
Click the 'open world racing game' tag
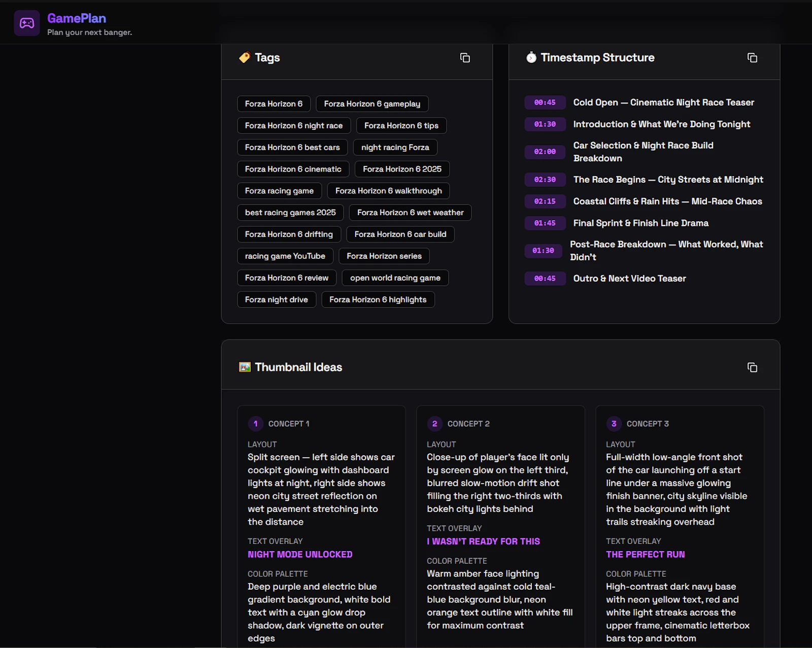click(395, 279)
